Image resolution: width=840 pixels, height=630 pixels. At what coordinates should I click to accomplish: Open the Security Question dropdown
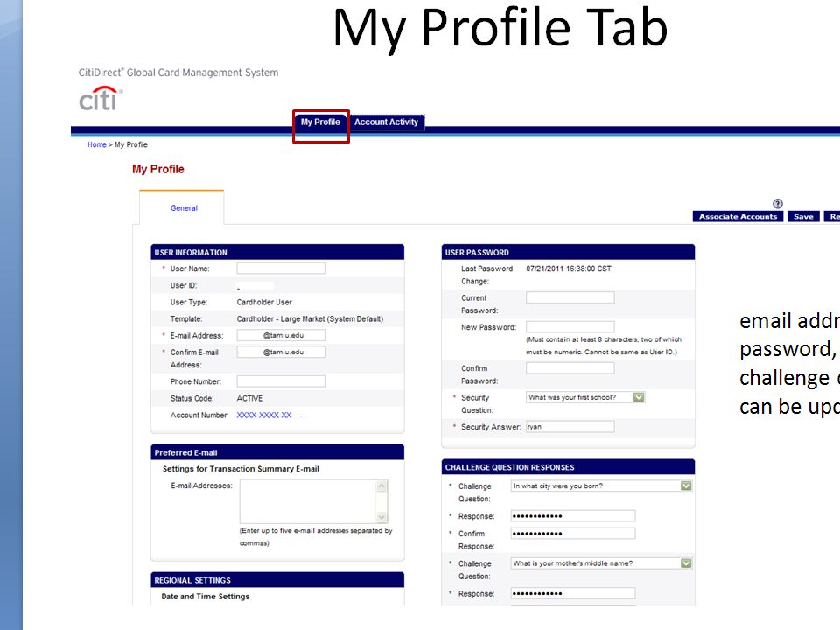click(x=585, y=397)
